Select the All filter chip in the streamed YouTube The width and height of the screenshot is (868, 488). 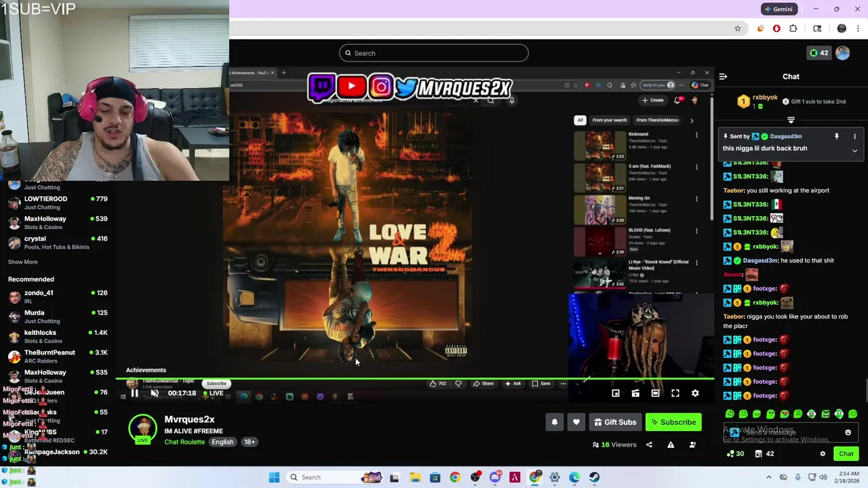tap(580, 120)
